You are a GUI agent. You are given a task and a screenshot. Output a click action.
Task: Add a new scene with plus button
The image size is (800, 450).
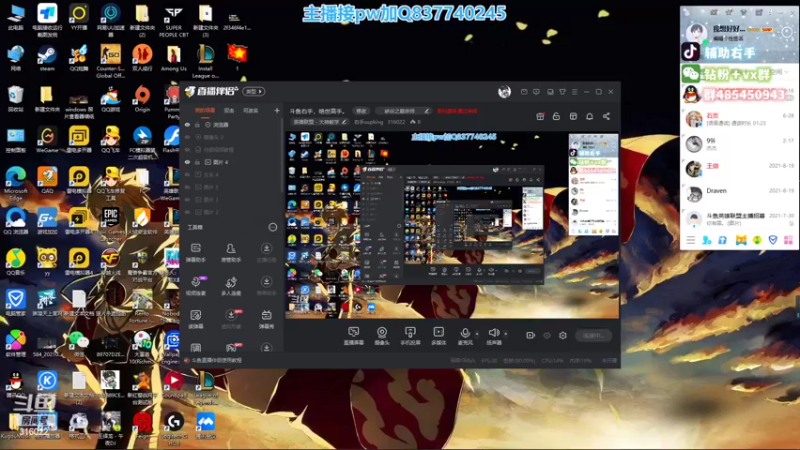[277, 110]
